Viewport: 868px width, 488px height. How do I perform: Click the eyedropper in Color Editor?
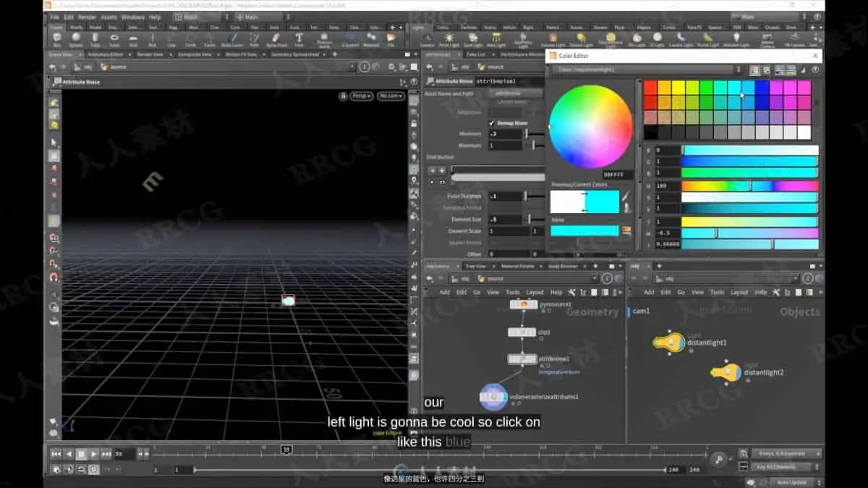[626, 196]
